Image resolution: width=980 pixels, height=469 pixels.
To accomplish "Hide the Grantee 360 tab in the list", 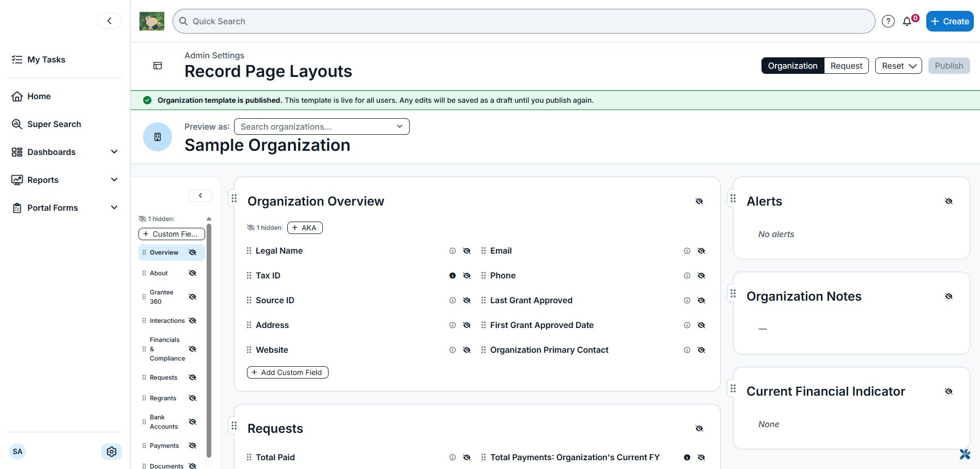I will point(193,297).
